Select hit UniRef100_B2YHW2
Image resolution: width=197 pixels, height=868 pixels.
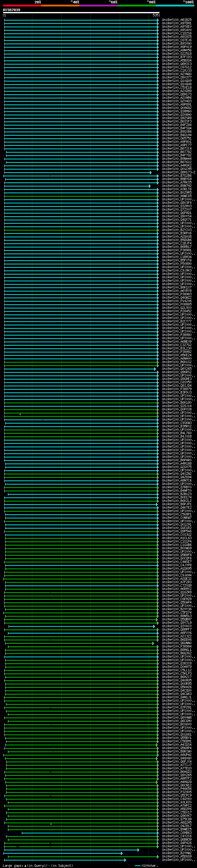point(176,853)
